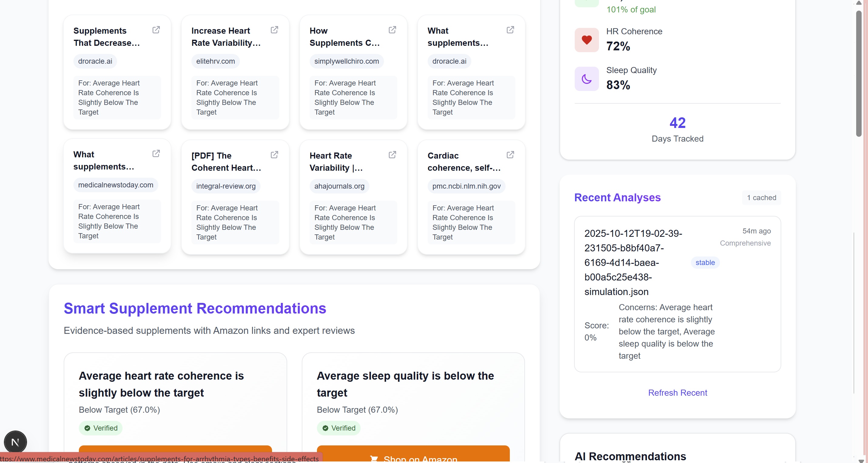
Task: Click the 1 cached badge
Action: click(x=761, y=198)
